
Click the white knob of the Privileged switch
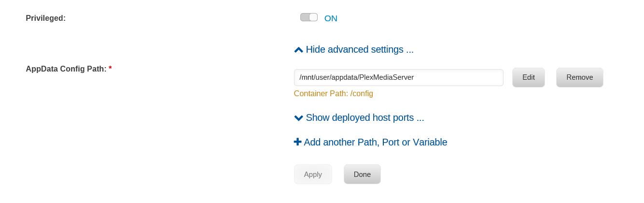(x=313, y=17)
